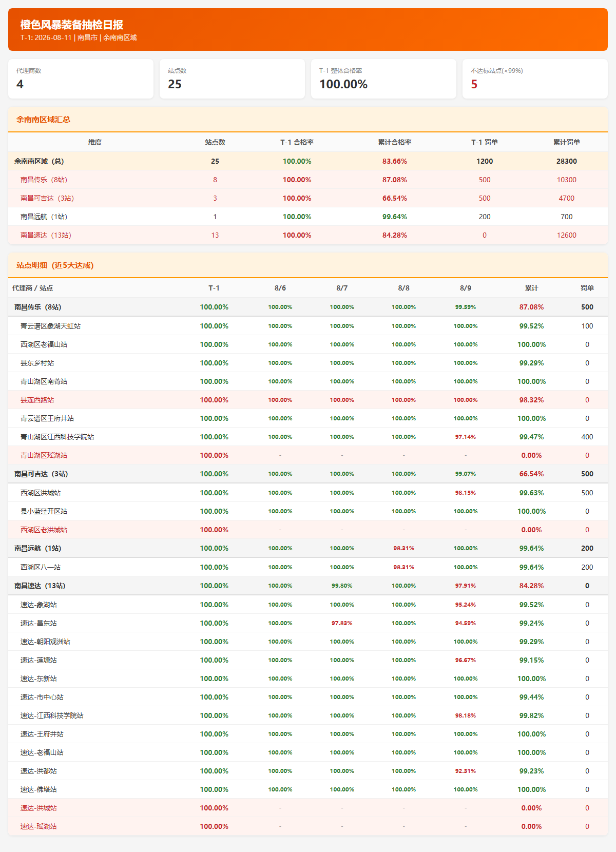Select station row 速达-昌东站
The image size is (616, 852).
pyautogui.click(x=308, y=623)
